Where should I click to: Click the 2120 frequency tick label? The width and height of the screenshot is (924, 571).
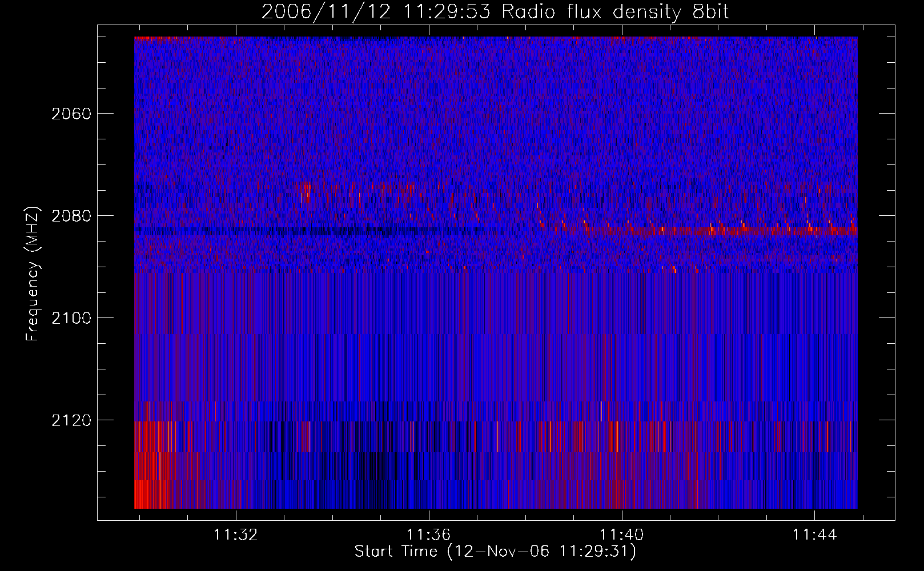(x=71, y=420)
